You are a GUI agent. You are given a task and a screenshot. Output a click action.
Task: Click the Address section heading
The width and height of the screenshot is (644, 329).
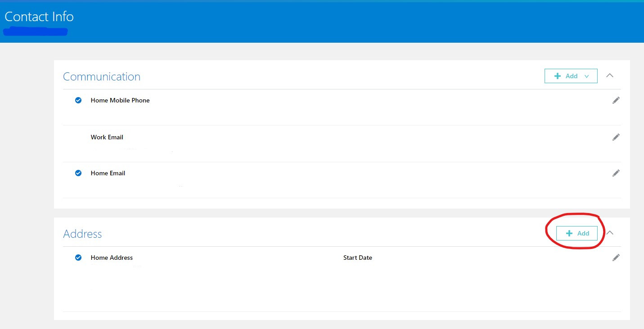click(82, 234)
